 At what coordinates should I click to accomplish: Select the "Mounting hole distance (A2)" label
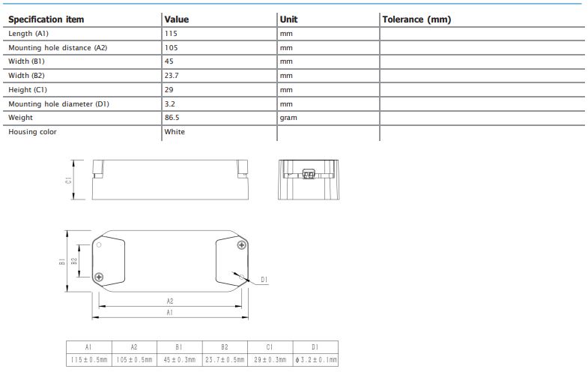coord(58,48)
